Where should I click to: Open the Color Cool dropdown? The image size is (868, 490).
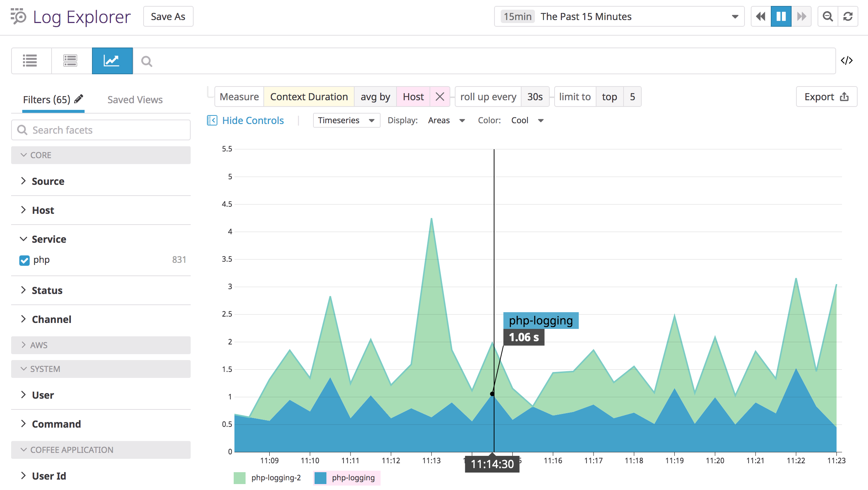(x=527, y=120)
